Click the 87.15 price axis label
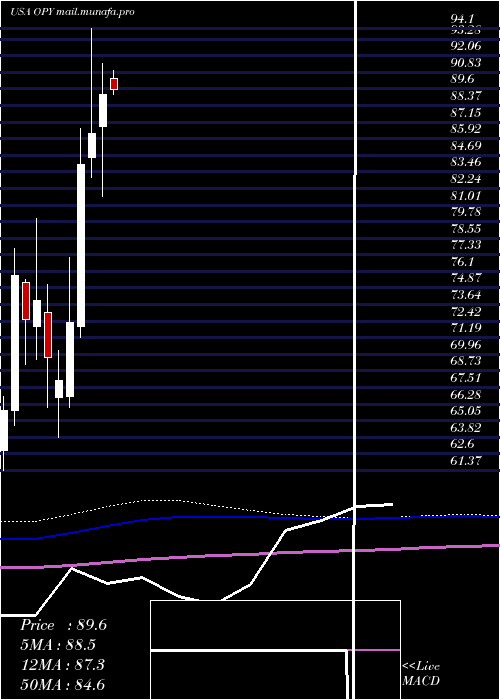Viewport: 500px width, 700px height. click(466, 112)
